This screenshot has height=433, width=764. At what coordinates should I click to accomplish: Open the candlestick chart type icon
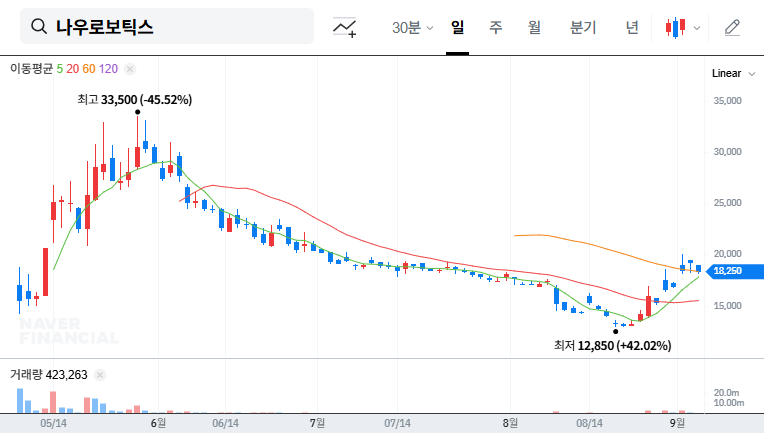676,28
